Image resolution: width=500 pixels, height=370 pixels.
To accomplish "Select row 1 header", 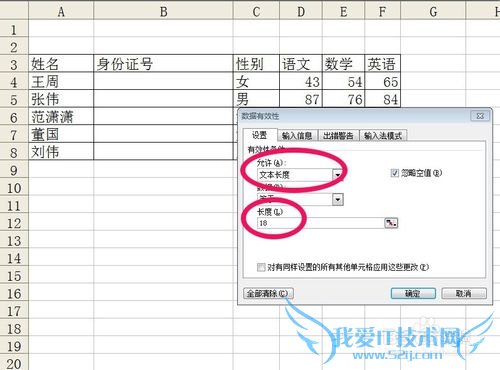I will coord(14,29).
